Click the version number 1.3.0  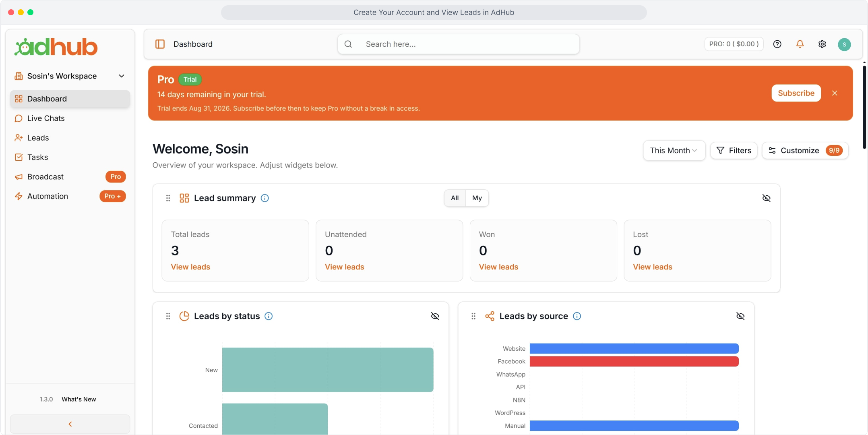point(46,399)
